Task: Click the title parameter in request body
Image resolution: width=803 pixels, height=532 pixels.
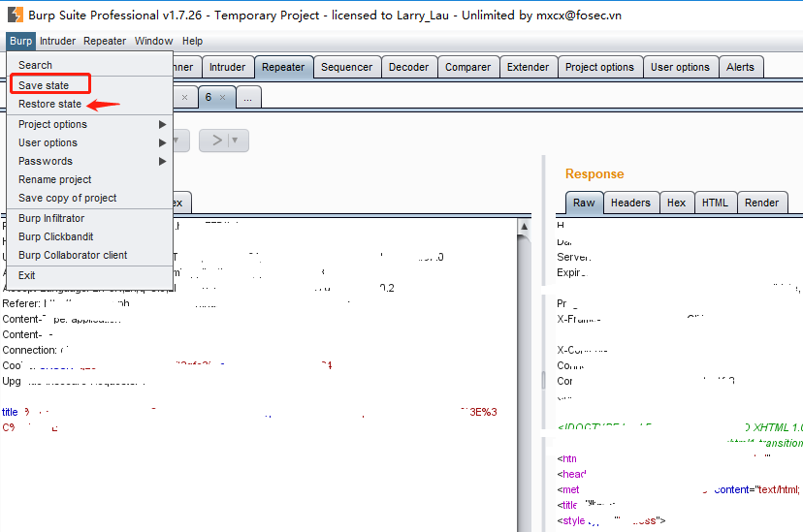Action: [x=10, y=412]
